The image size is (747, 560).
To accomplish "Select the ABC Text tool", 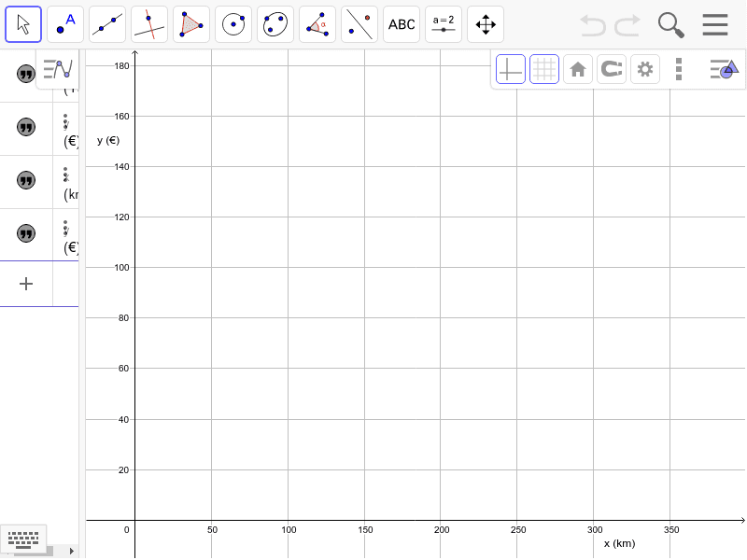I will tap(402, 24).
